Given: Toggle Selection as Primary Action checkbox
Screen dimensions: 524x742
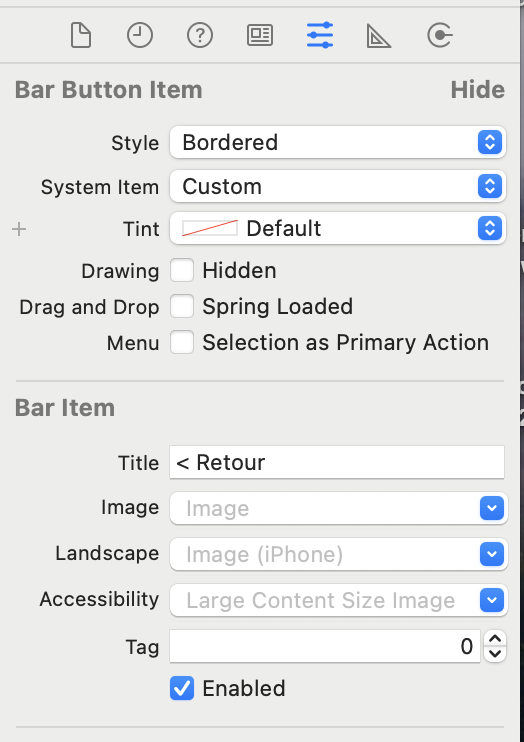Looking at the screenshot, I should pos(182,342).
